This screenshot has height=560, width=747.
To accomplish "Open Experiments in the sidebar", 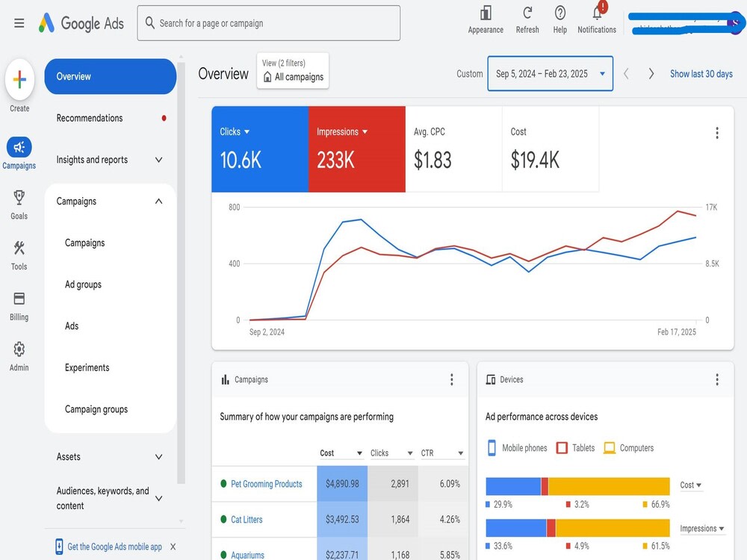I will click(x=87, y=367).
